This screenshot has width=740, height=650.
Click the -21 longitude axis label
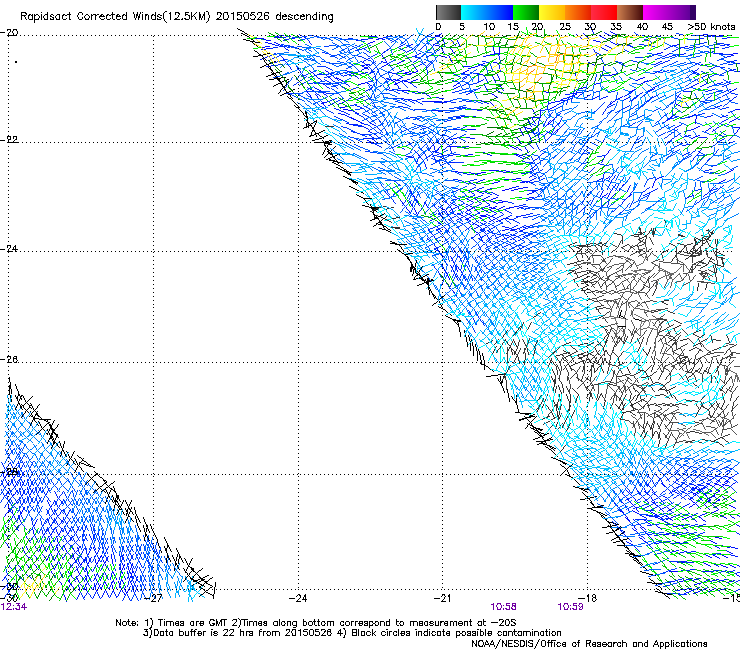tap(442, 598)
